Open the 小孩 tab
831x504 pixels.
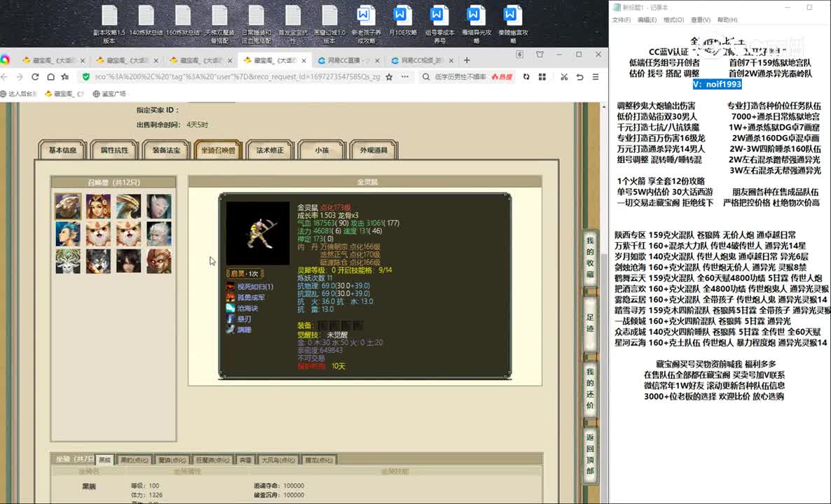322,150
